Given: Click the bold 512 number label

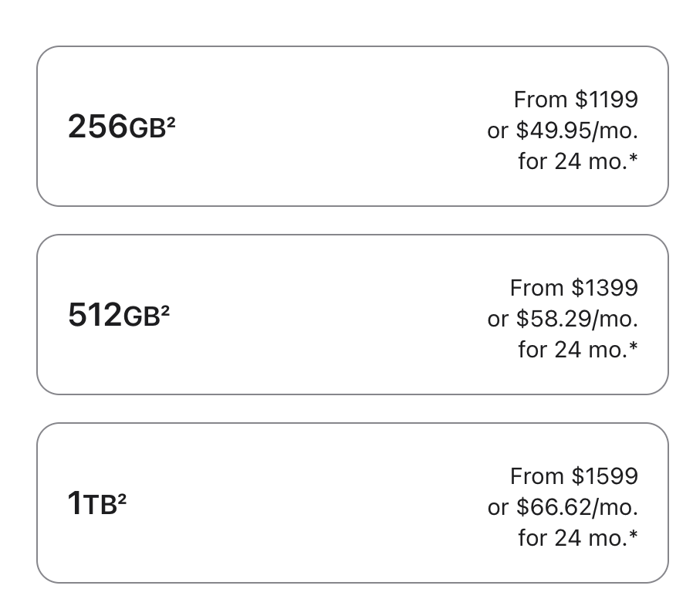Looking at the screenshot, I should tap(95, 315).
